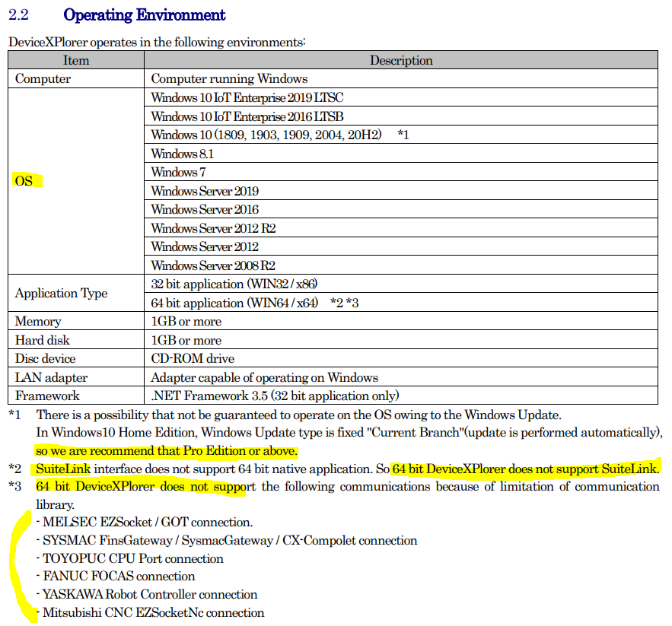Click "SYSMAC FinsGateway" connection line
Viewport: 672px width, 626px height.
tap(227, 540)
